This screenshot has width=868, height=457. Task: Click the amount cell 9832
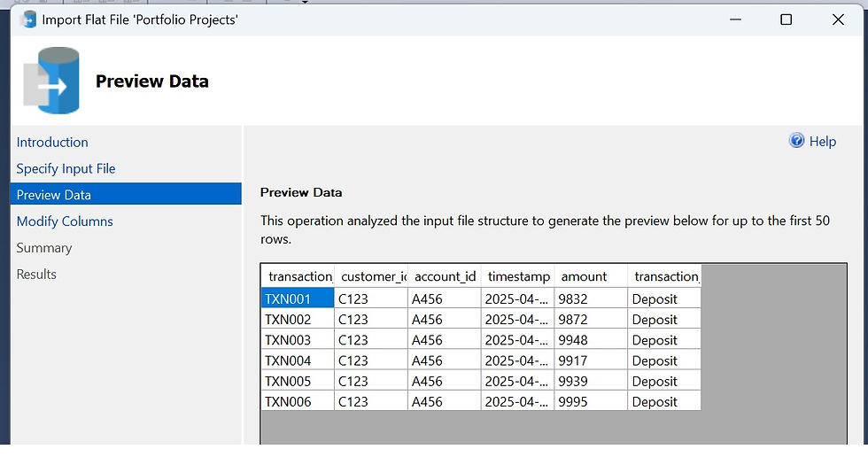coord(592,298)
